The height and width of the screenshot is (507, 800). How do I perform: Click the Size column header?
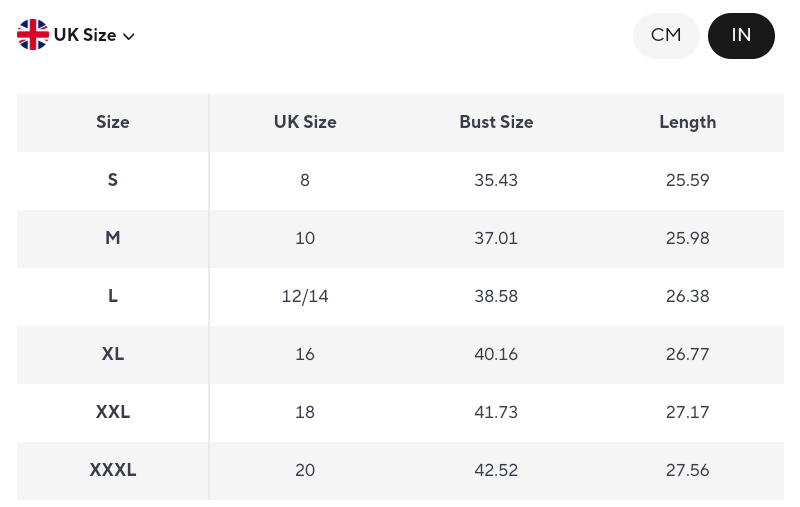(113, 123)
